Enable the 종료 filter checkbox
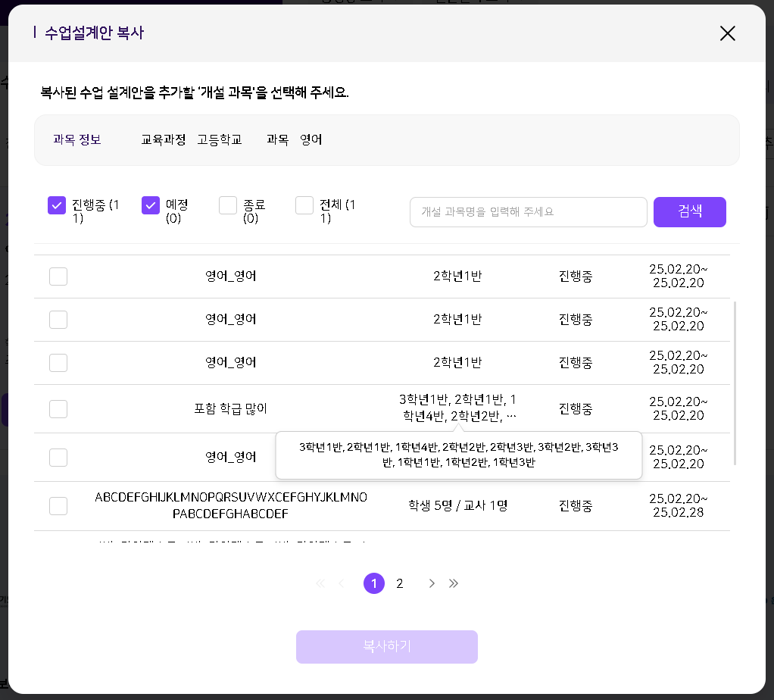The height and width of the screenshot is (700, 774). (228, 205)
